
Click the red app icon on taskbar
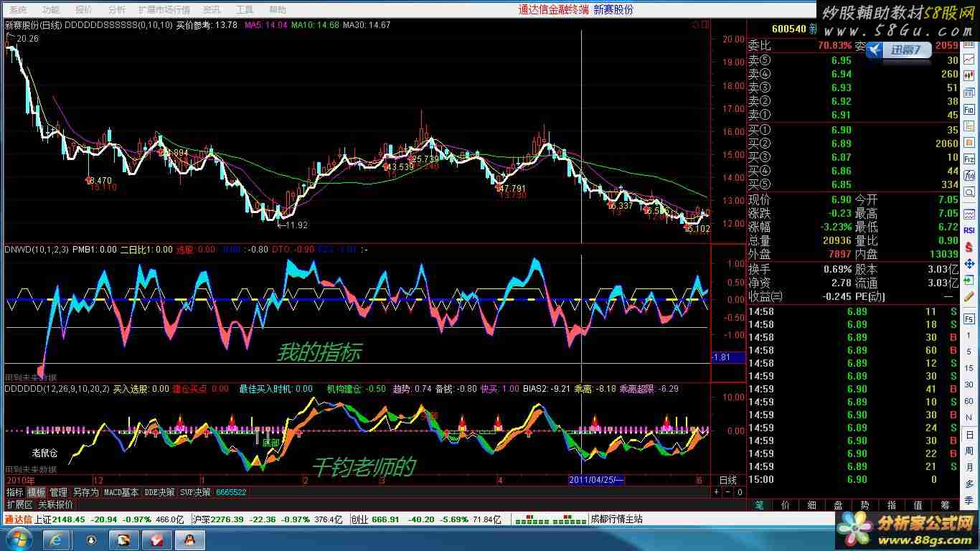point(157,539)
